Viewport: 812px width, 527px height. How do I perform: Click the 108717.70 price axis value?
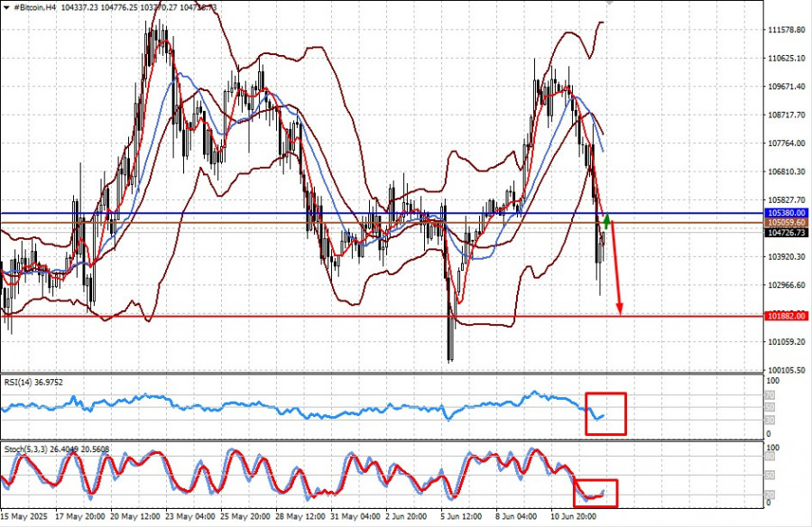[x=786, y=115]
